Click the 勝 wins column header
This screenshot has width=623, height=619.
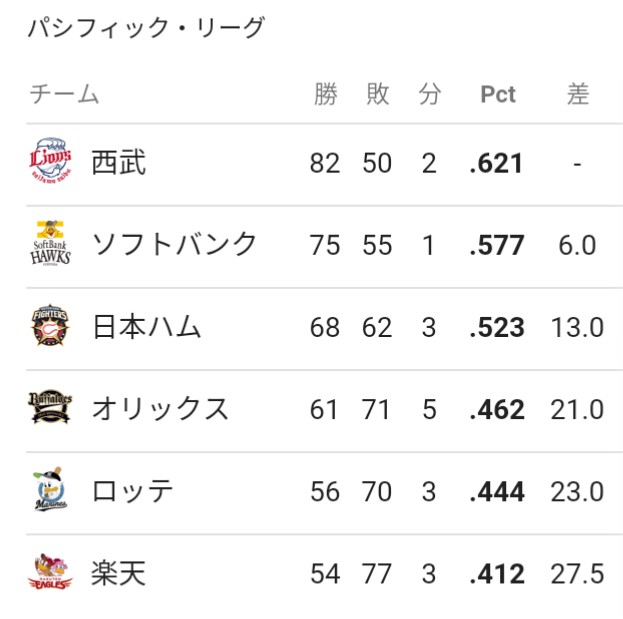[x=326, y=94]
